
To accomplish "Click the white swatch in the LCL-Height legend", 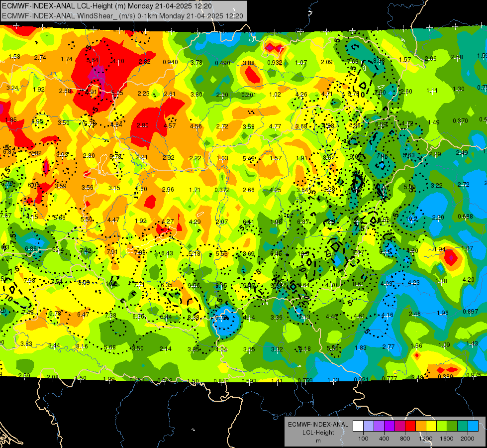I will 358,426.
